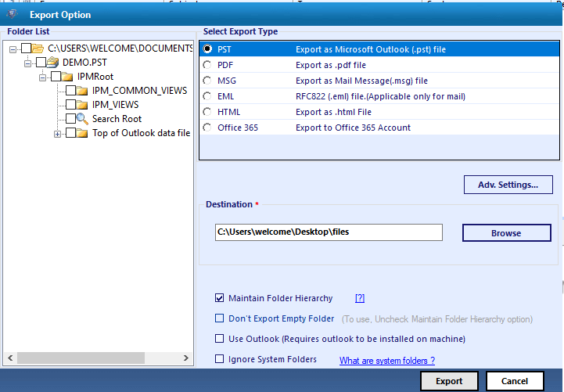
Task: Click the Export Option title bar app icon
Action: click(x=13, y=14)
